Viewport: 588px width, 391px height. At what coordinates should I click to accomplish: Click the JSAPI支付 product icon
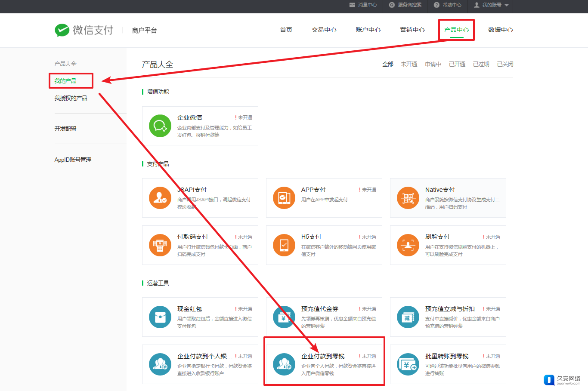coord(160,198)
